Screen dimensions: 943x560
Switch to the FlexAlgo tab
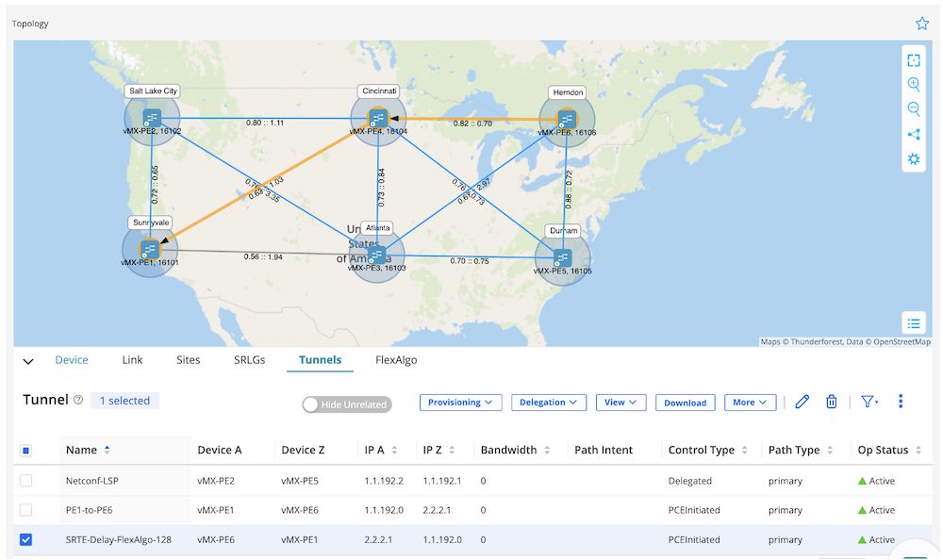click(396, 360)
